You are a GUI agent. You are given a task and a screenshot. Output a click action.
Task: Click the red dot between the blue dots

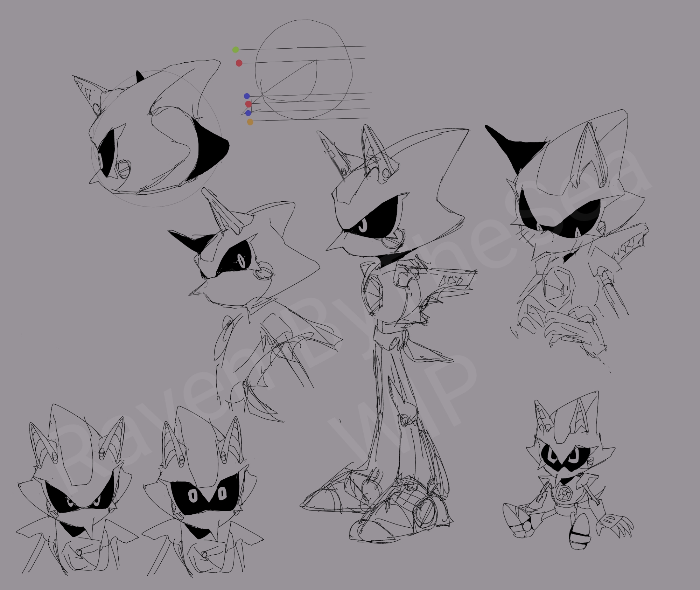248,104
